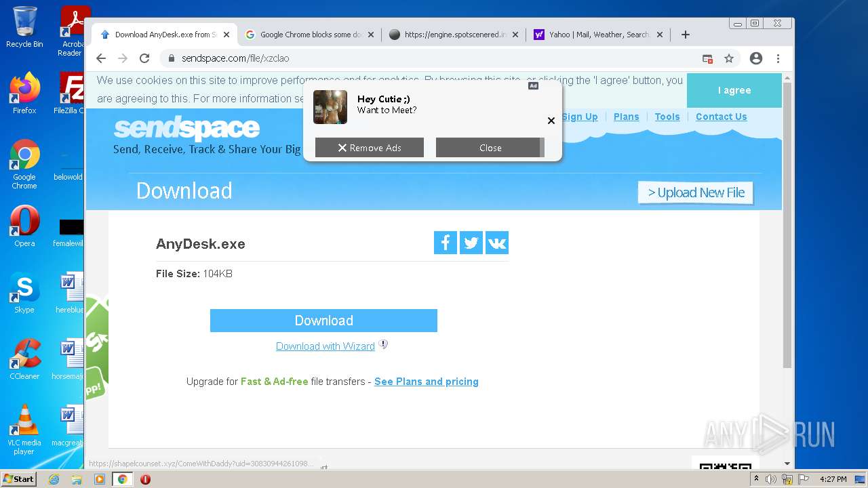Open the Tools link in the header

tap(667, 117)
